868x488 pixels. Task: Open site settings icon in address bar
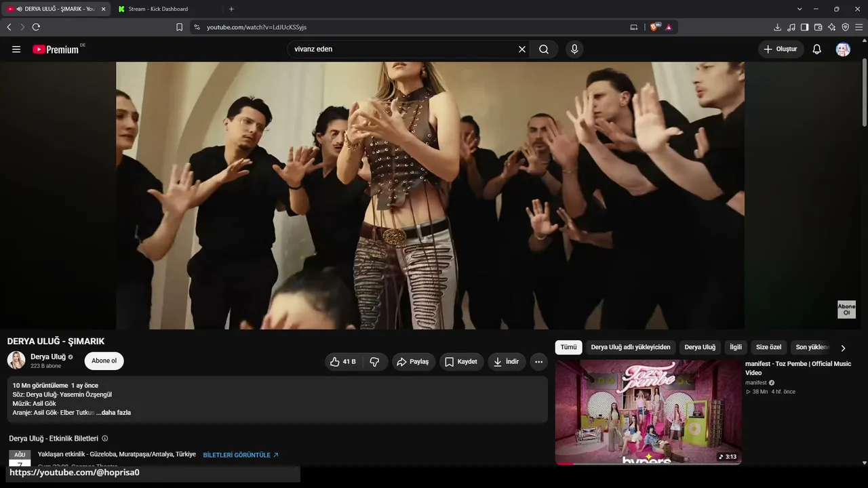click(x=197, y=27)
